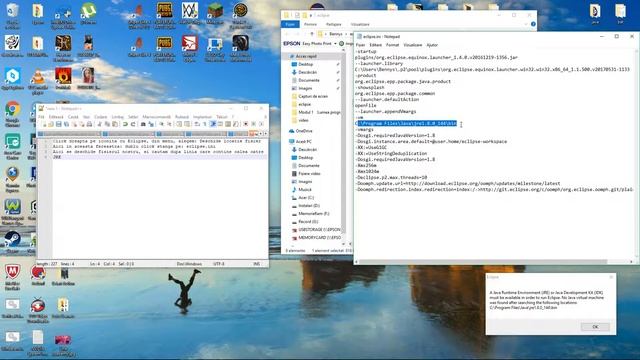The image size is (640, 360).
Task: Click UTF-8 in Notepad++ status bar
Action: [x=219, y=264]
